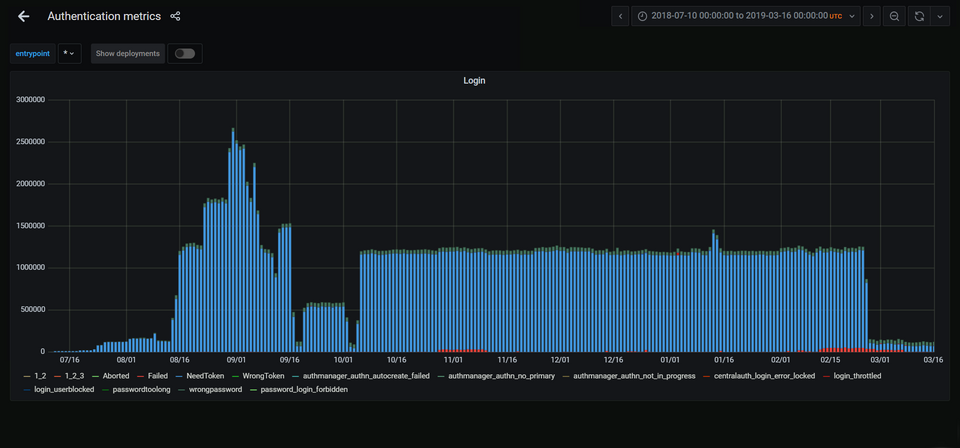Shift time range forward
Viewport: 960px width, 448px height.
871,17
